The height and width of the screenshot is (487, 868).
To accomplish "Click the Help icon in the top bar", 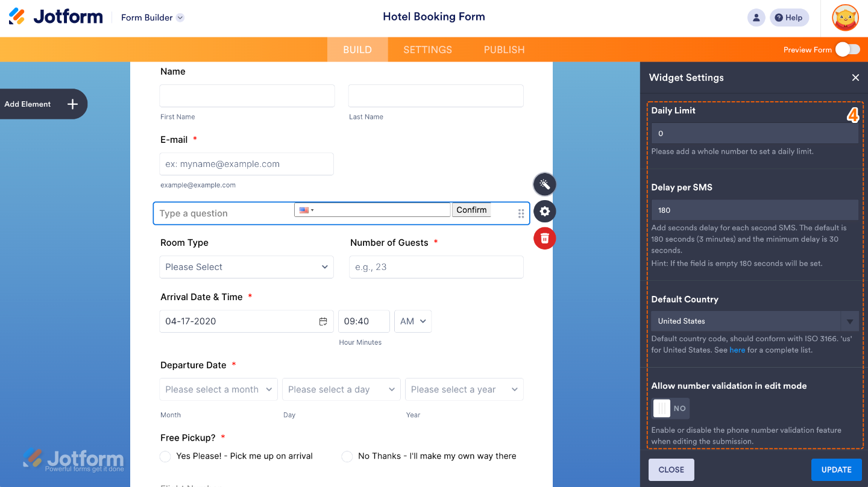I will point(789,17).
